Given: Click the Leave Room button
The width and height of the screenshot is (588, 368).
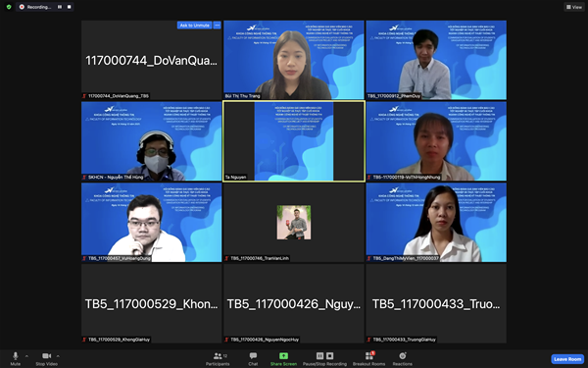Looking at the screenshot, I should click(567, 359).
